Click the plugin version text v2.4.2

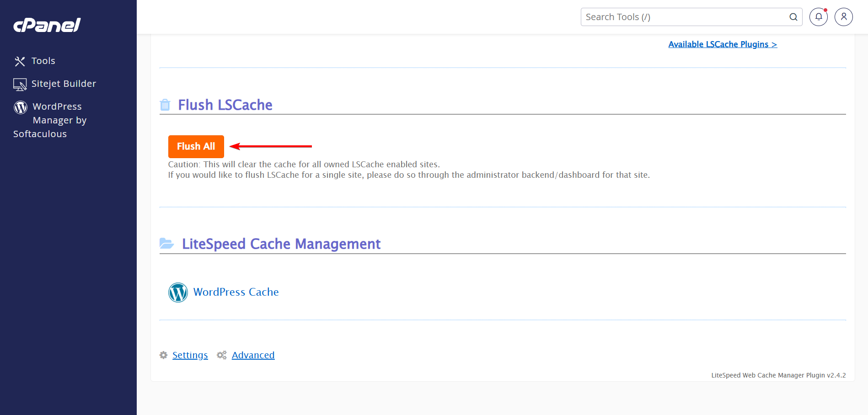click(x=778, y=375)
